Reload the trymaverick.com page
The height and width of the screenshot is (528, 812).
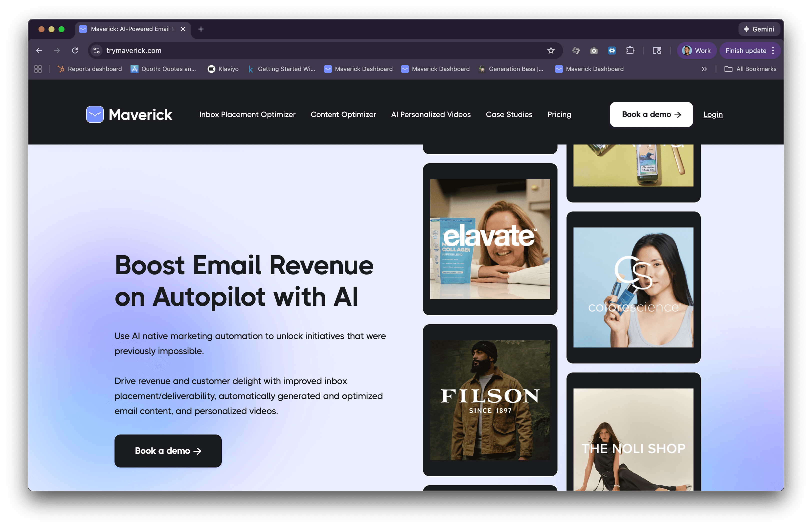tap(75, 50)
